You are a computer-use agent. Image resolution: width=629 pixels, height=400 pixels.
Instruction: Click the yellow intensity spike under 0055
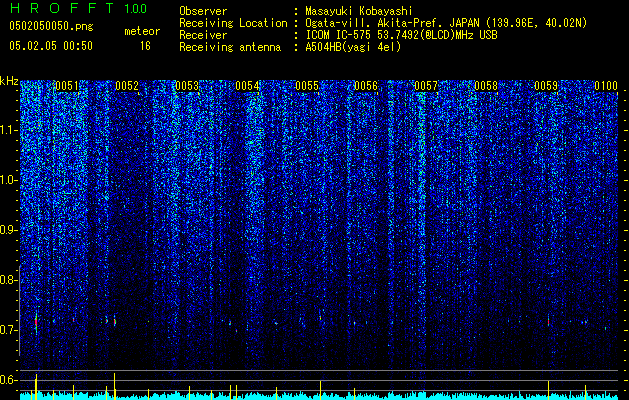tap(321, 388)
